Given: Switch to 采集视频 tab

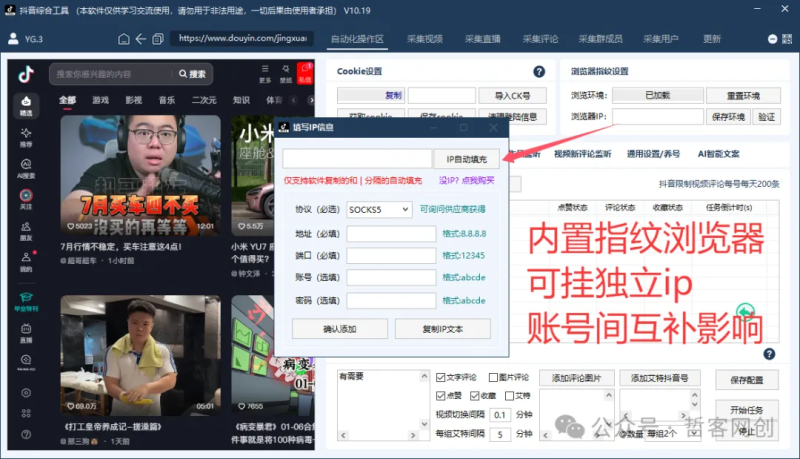Looking at the screenshot, I should [424, 39].
